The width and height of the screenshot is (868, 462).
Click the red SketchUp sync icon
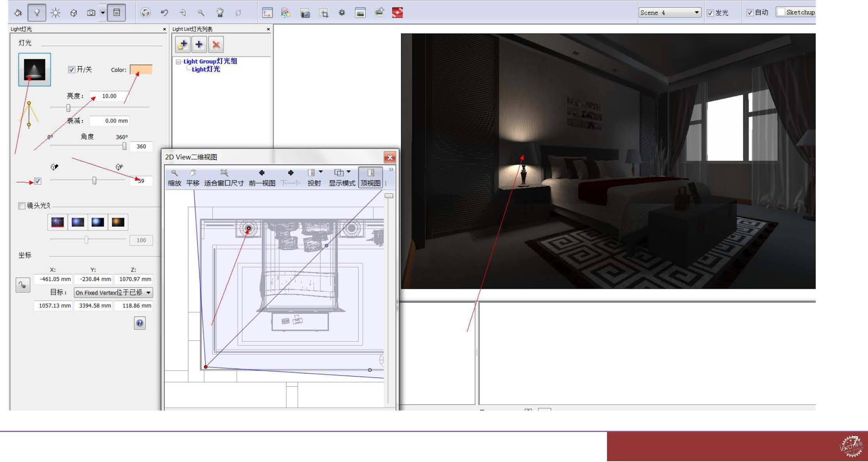[x=397, y=12]
